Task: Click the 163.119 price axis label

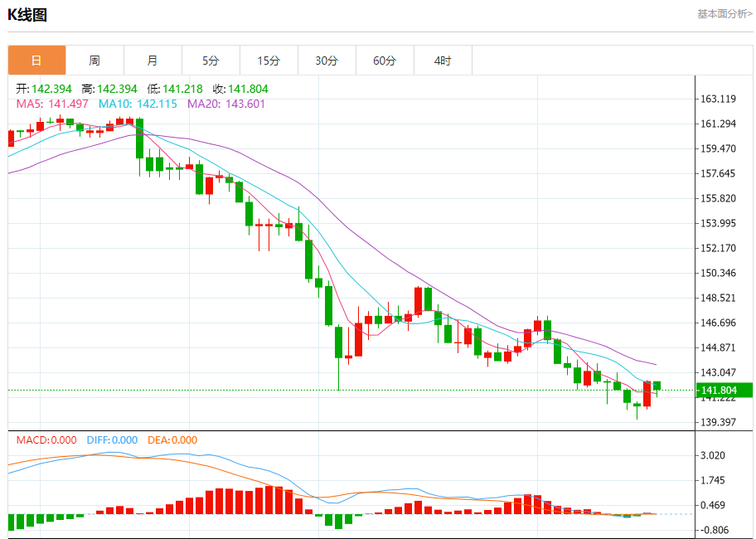Action: 718,99
